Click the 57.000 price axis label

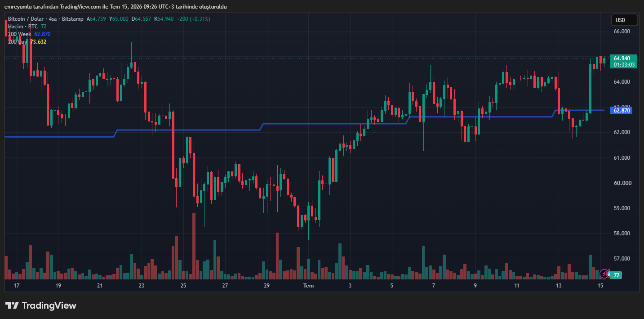[x=622, y=259]
